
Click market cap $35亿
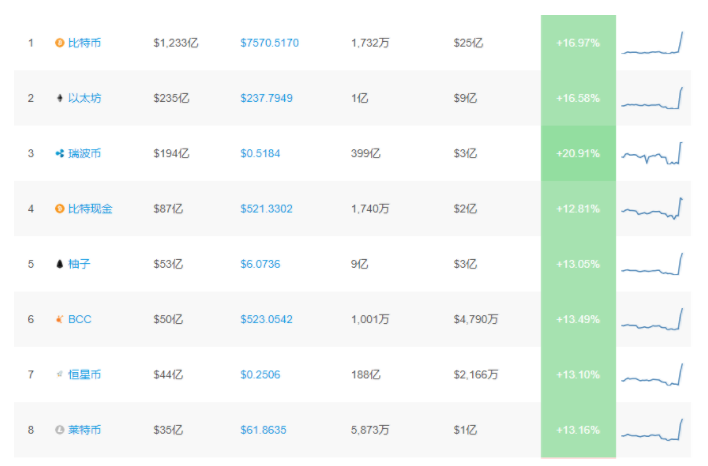coord(168,430)
